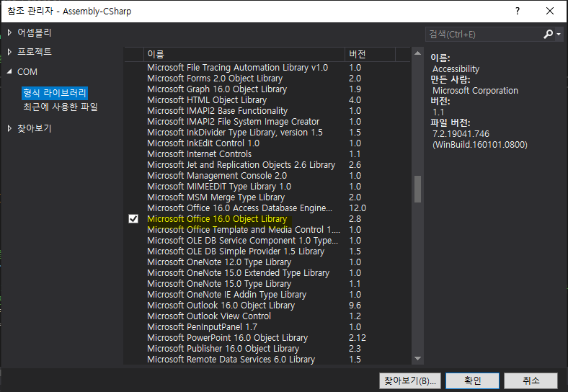Image resolution: width=568 pixels, height=392 pixels.
Task: Select Microsoft InkDivider Type Library row
Action: [267, 133]
